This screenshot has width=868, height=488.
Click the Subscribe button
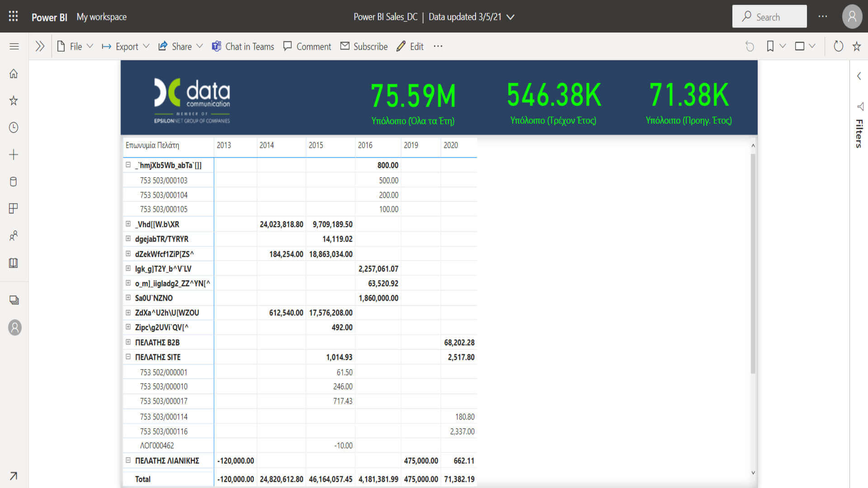point(364,47)
